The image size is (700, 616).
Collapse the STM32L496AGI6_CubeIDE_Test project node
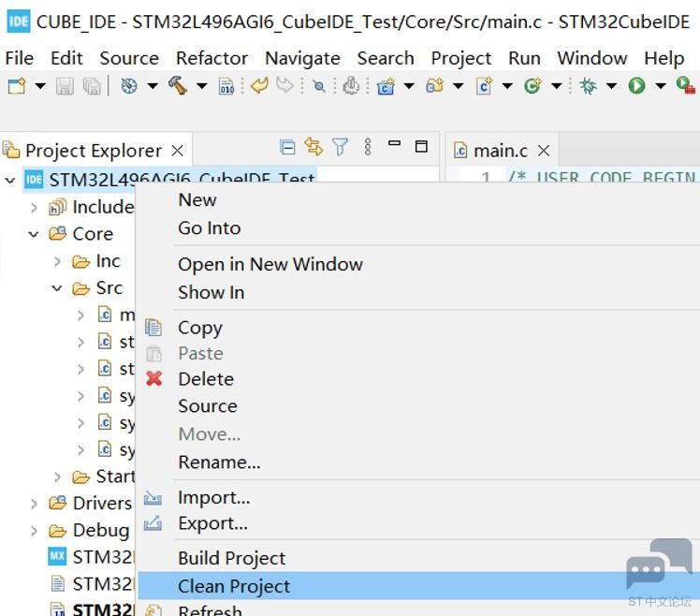(x=9, y=181)
